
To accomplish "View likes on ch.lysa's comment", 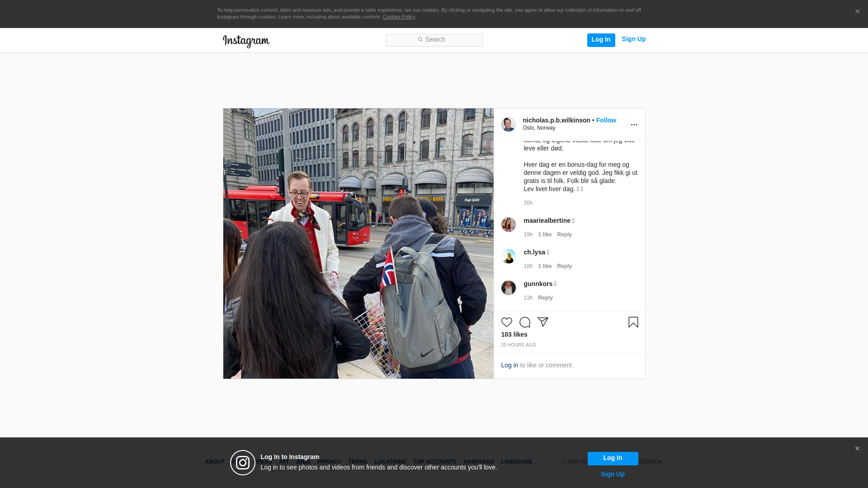I will (x=545, y=266).
